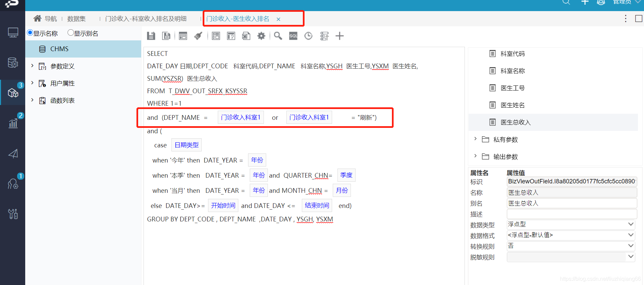Click the save-as copy toolbar icon
The image size is (644, 285).
tap(166, 36)
